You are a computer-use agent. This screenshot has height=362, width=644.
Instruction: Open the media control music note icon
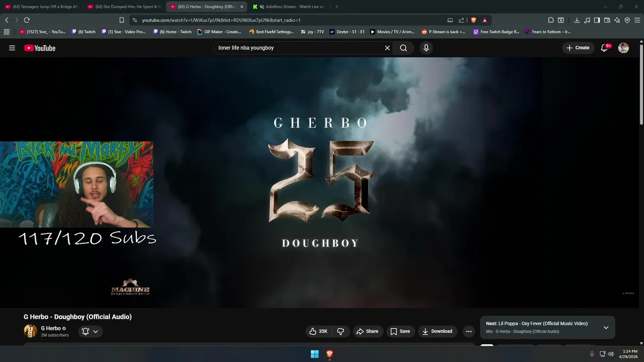click(x=587, y=20)
